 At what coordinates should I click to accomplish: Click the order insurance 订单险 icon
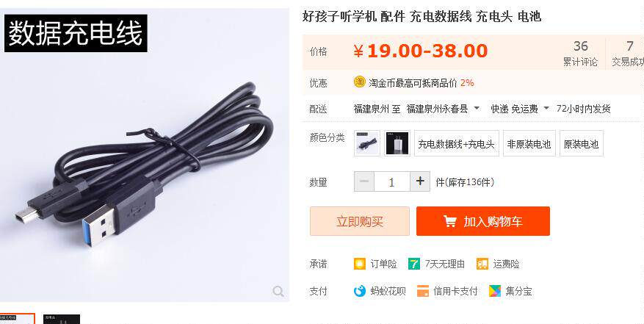(359, 264)
